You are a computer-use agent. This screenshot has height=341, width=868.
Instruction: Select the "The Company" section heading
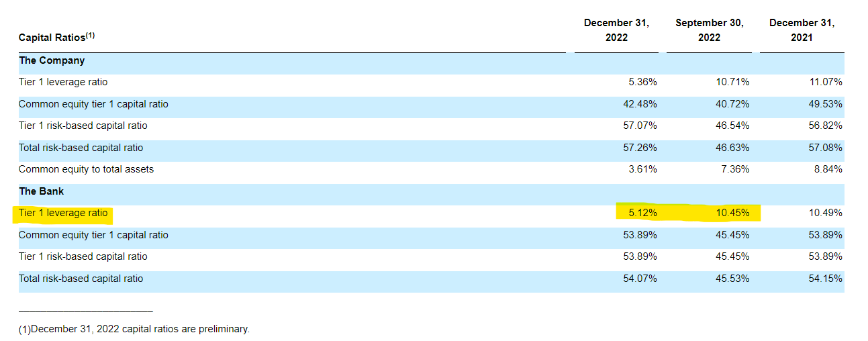tap(52, 60)
